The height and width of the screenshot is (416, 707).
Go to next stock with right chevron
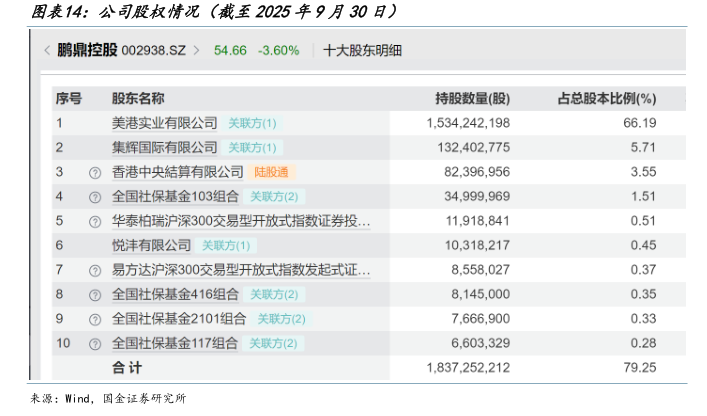coord(196,50)
